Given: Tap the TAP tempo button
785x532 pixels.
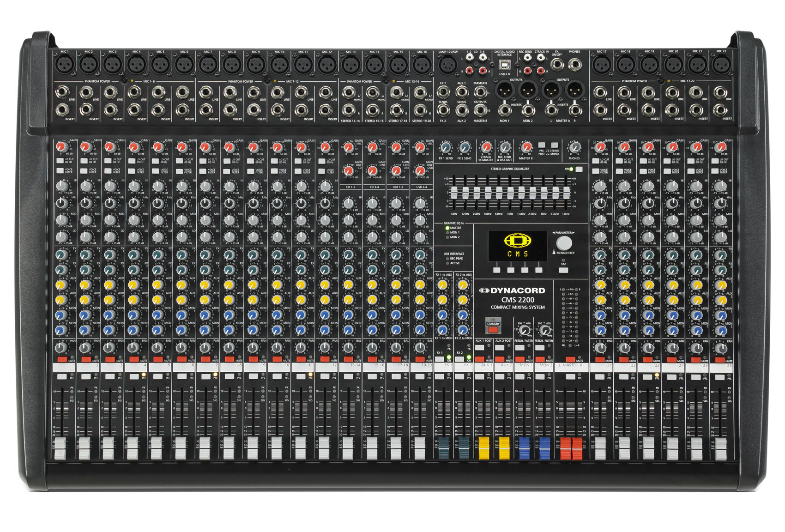Looking at the screenshot, I should click(x=563, y=270).
